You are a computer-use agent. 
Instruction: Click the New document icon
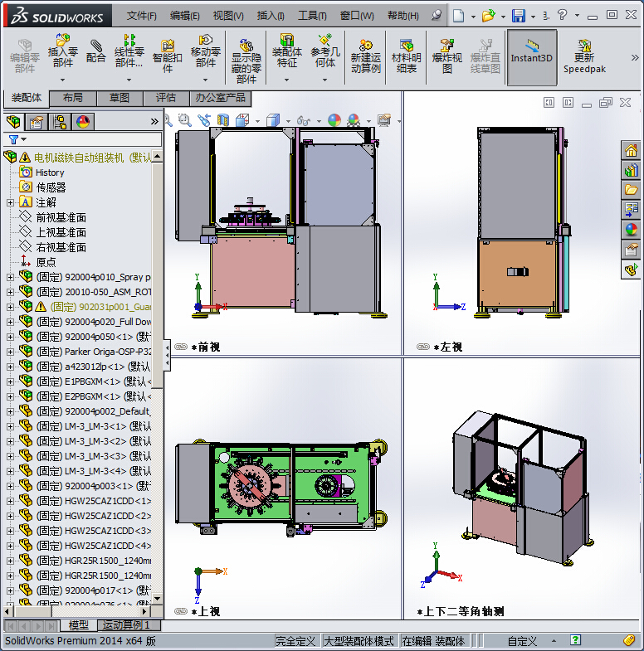point(458,16)
